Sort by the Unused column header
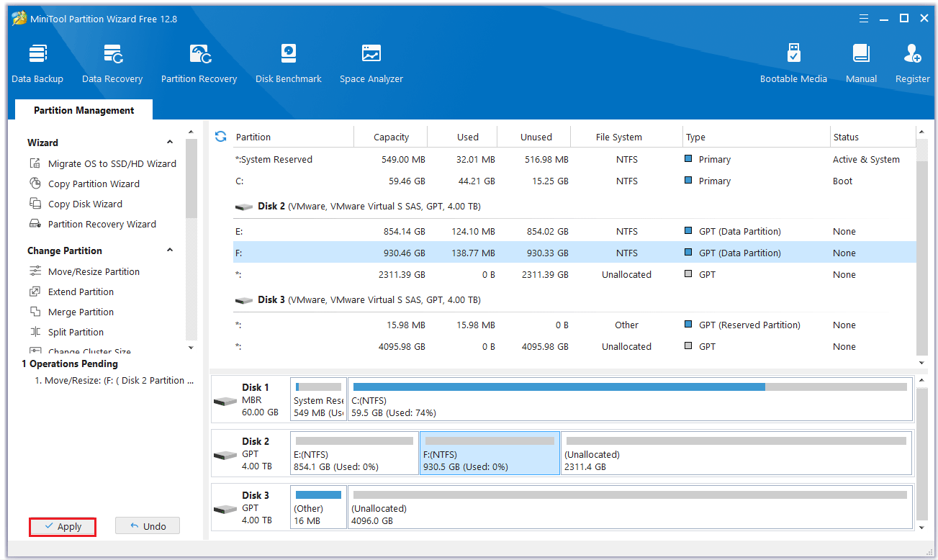This screenshot has height=560, width=938. point(536,137)
